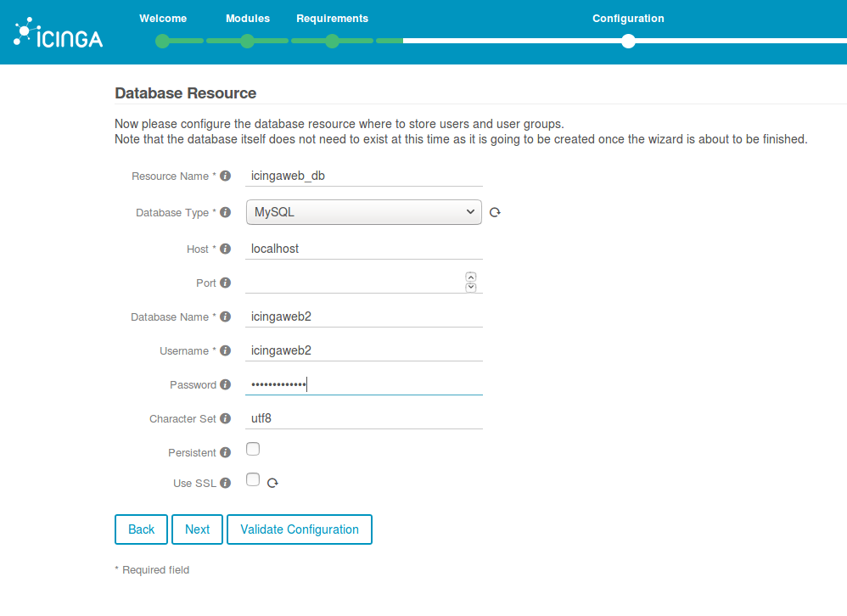Image resolution: width=847 pixels, height=616 pixels.
Task: Focus the Host input field
Action: pos(363,249)
